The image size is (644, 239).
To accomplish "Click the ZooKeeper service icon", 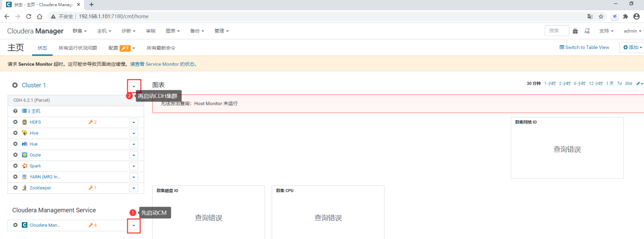I will pos(24,188).
